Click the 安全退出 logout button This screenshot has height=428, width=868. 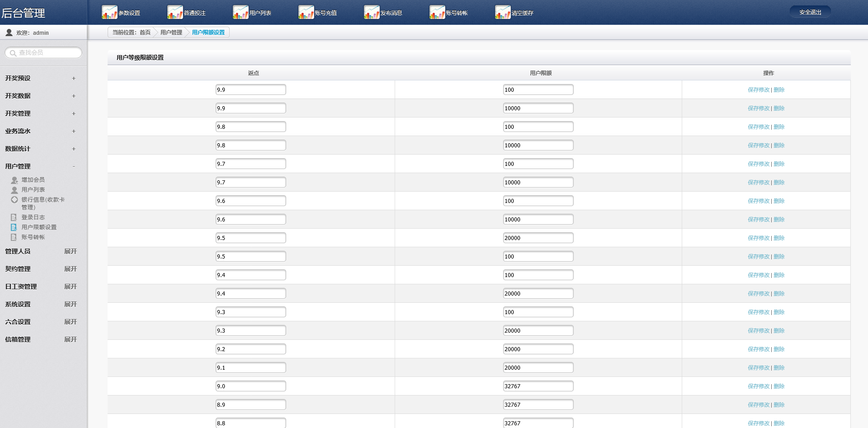[x=810, y=12]
